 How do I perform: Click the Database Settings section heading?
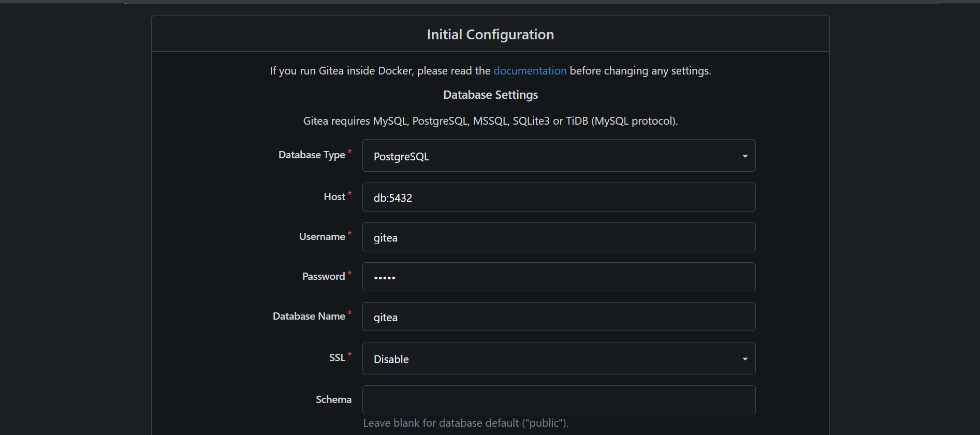click(x=490, y=95)
